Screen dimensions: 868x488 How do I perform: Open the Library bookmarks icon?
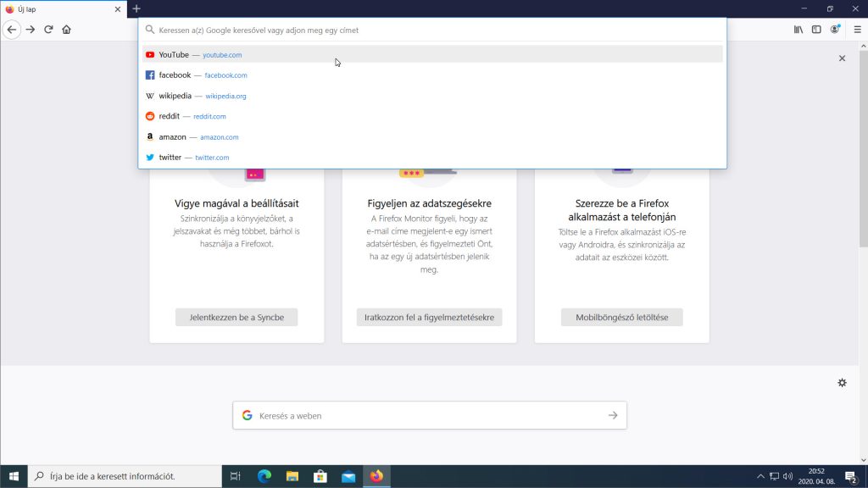click(x=798, y=30)
